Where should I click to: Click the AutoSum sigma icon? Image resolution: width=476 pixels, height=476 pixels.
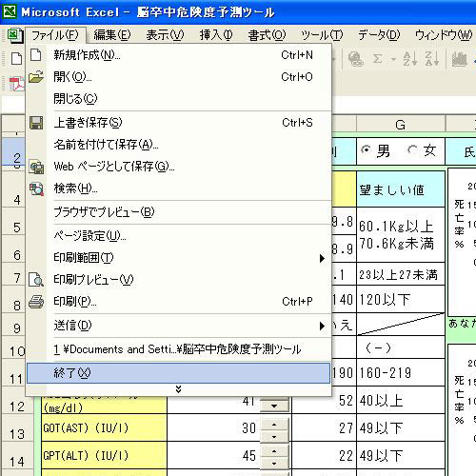[377, 59]
